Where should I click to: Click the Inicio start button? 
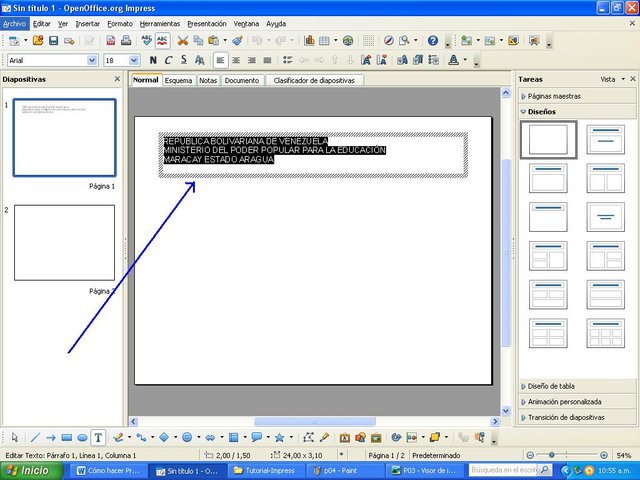[31, 471]
